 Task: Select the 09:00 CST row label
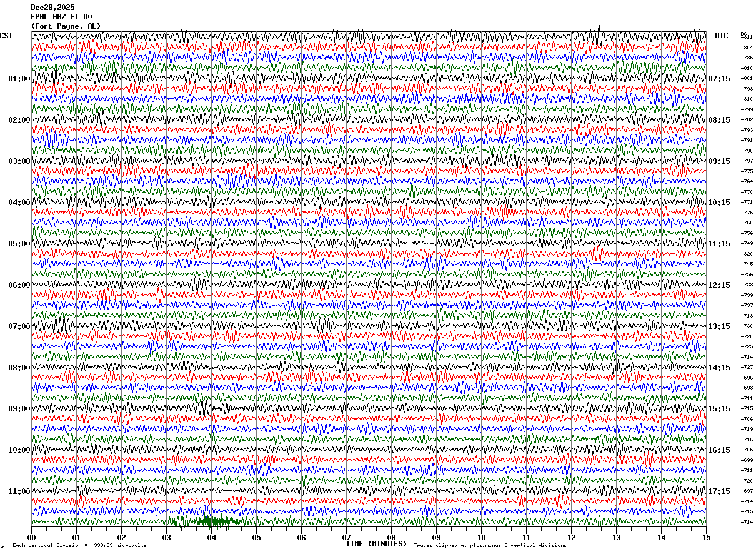coord(19,409)
